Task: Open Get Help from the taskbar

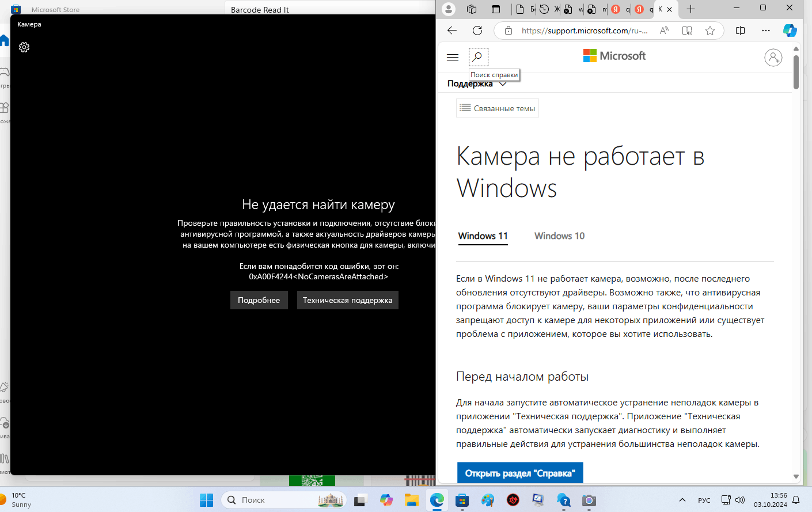Action: click(x=563, y=500)
